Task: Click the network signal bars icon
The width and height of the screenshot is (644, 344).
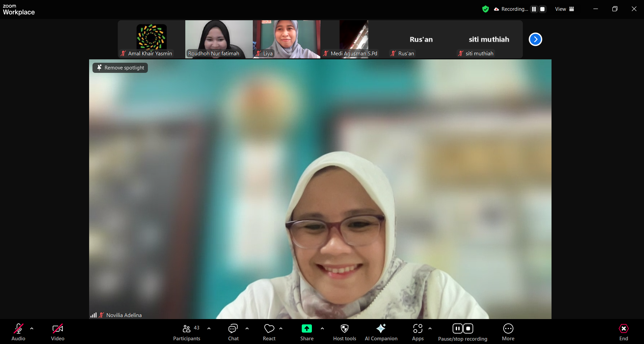Action: pos(93,315)
